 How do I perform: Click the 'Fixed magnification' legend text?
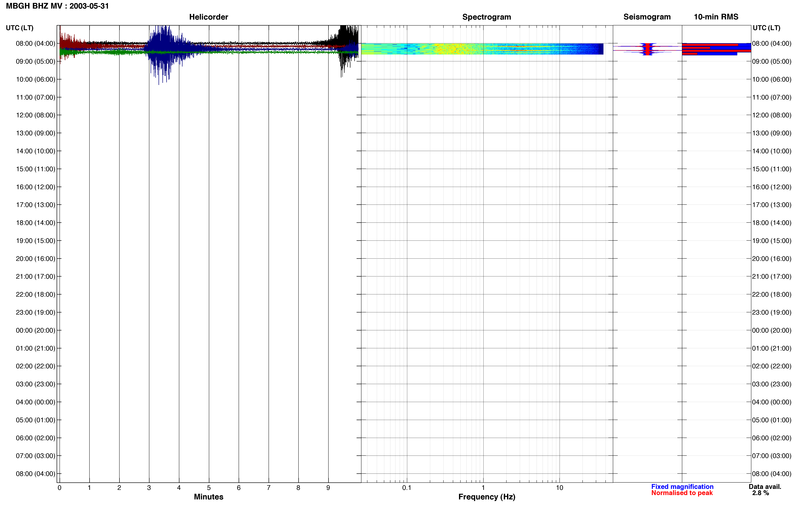click(x=682, y=486)
